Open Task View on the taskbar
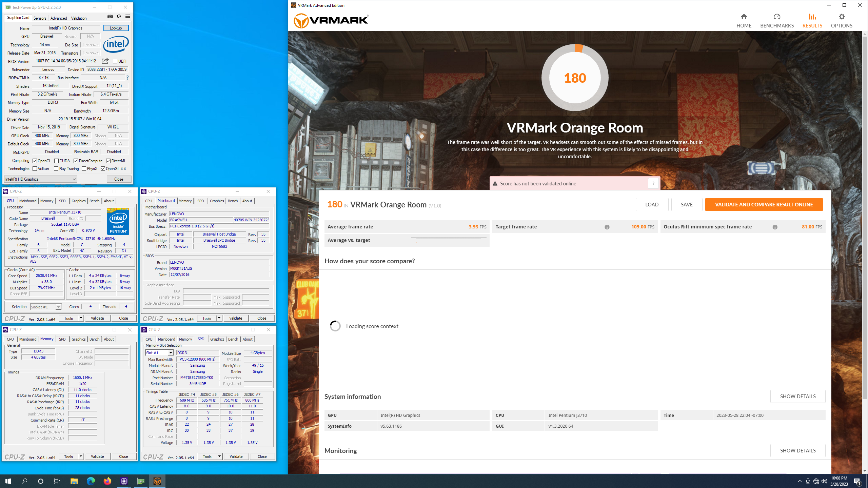 (57, 481)
